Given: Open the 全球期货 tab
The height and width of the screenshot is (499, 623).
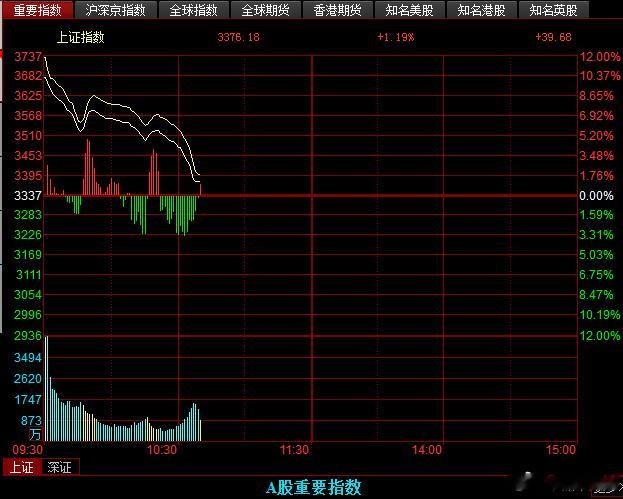Looking at the screenshot, I should pos(265,10).
